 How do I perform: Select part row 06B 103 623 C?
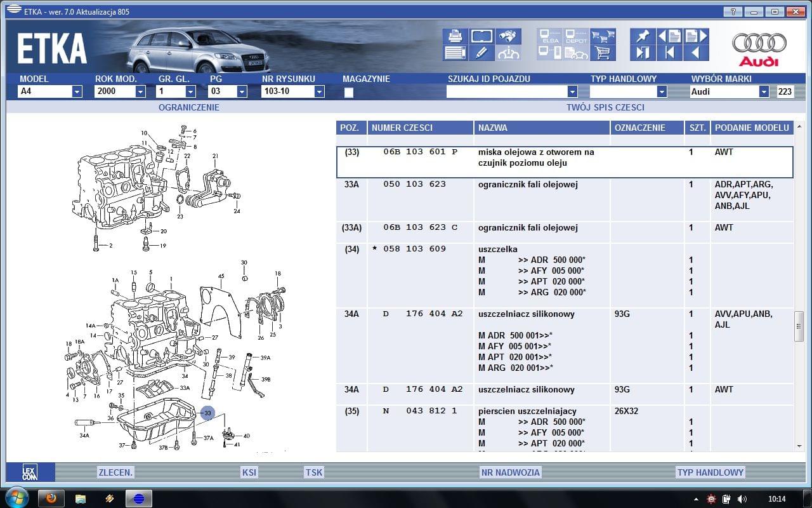(x=565, y=232)
